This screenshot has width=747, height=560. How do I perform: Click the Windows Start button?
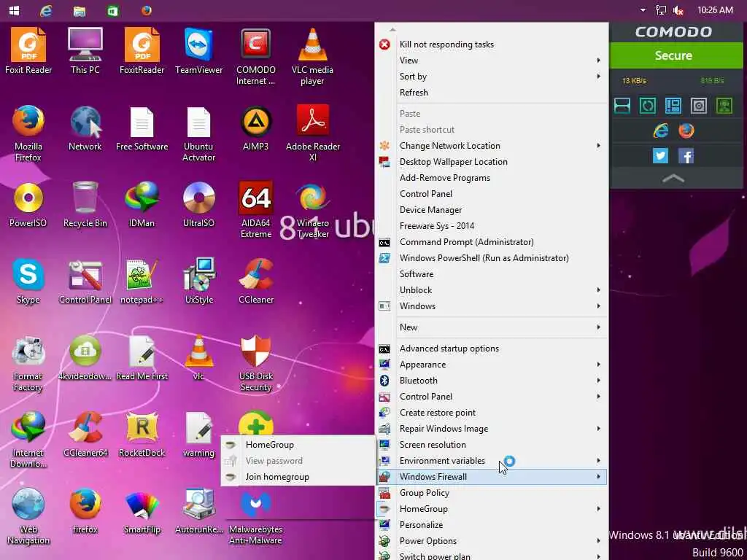click(15, 10)
